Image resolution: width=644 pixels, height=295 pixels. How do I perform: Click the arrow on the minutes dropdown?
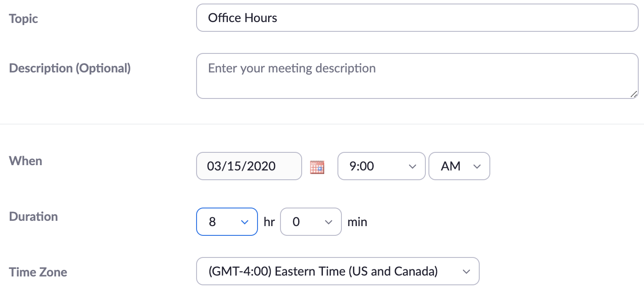coord(328,222)
